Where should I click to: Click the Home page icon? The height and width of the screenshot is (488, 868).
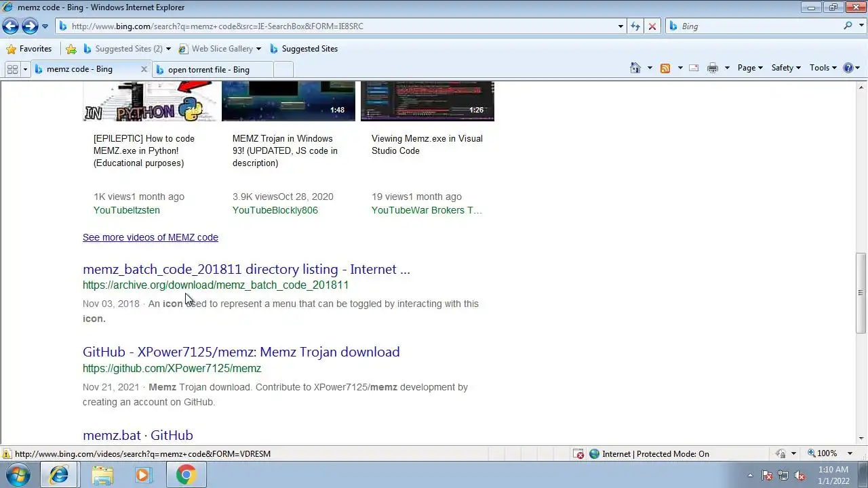point(635,68)
